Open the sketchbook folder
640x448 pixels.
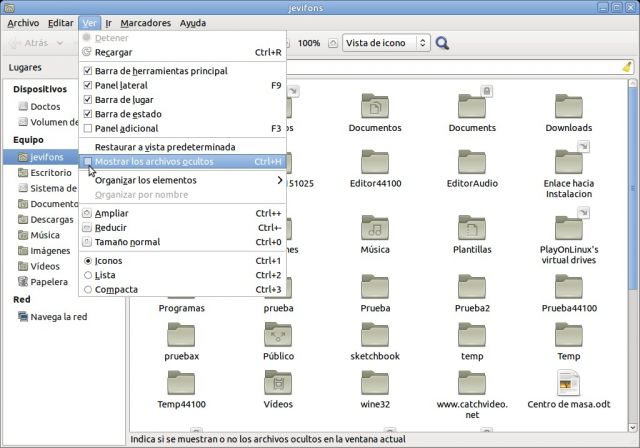[x=374, y=335]
